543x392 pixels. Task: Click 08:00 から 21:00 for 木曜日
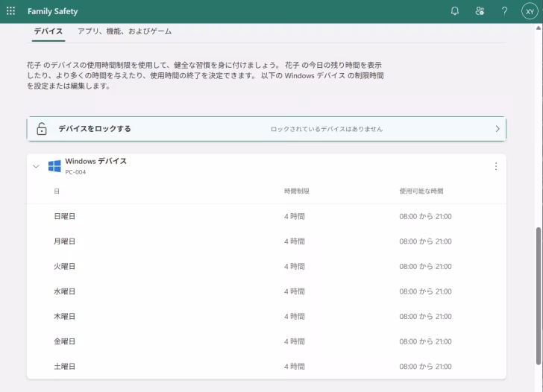(x=425, y=316)
